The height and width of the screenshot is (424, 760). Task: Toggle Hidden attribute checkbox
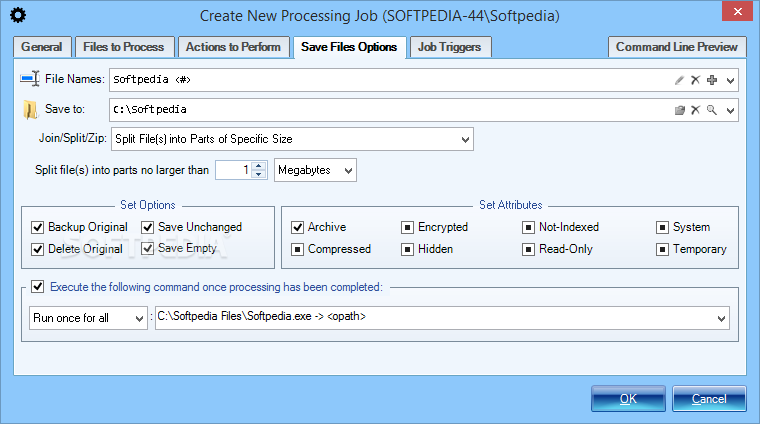407,249
